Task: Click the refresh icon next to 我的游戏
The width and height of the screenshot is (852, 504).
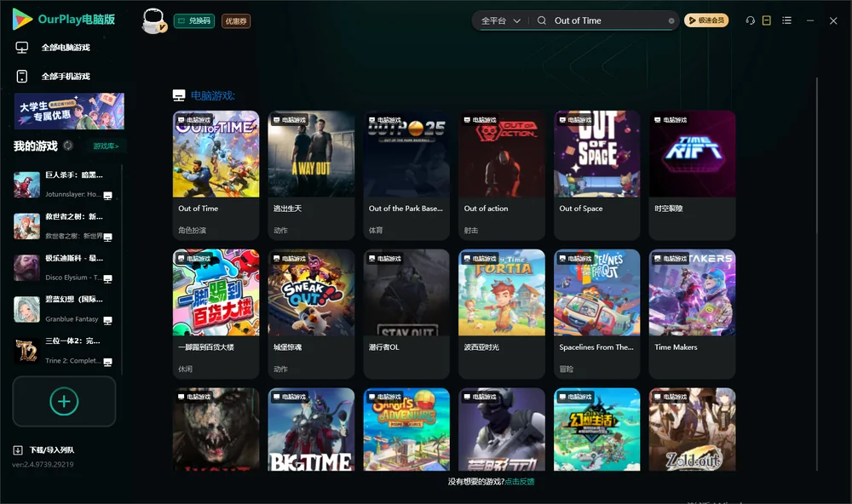Action: point(68,146)
